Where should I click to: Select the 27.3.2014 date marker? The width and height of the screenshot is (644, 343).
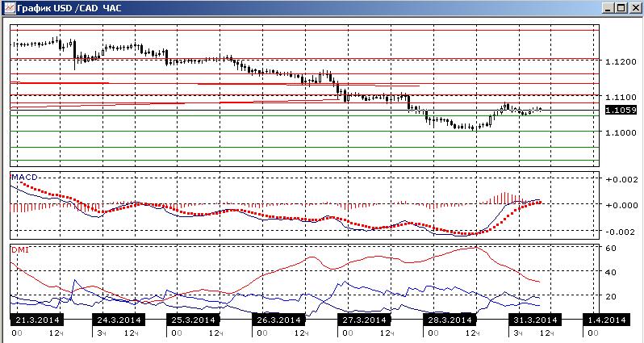tap(364, 320)
